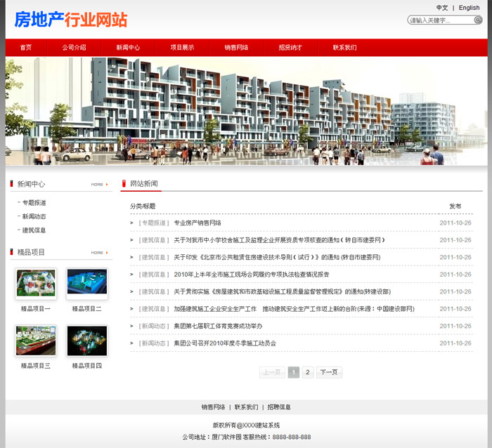The image size is (492, 448).
Task: Go to 公司介绍 in navigation bar
Action: (74, 48)
